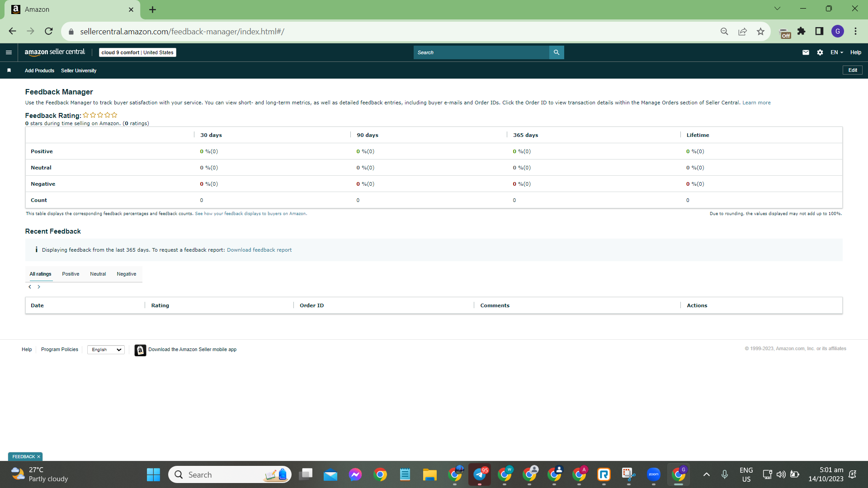The width and height of the screenshot is (868, 488).
Task: Click the footer Help link
Action: point(27,349)
